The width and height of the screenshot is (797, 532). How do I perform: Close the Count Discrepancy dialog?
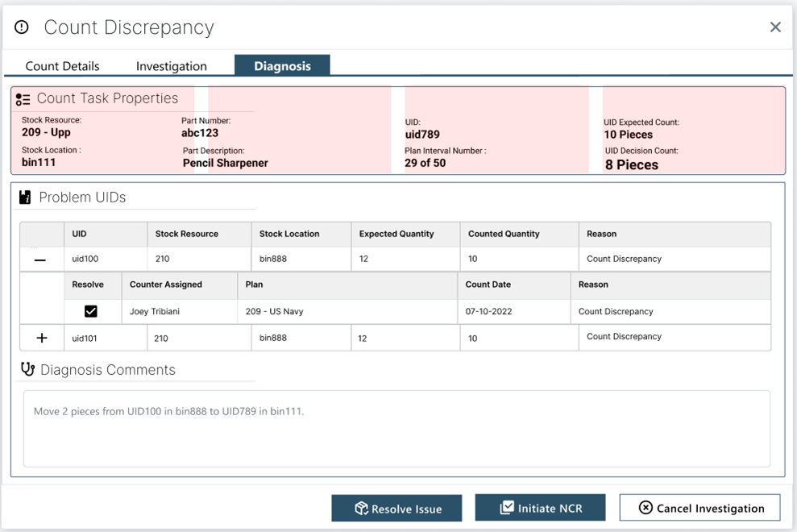[x=775, y=27]
